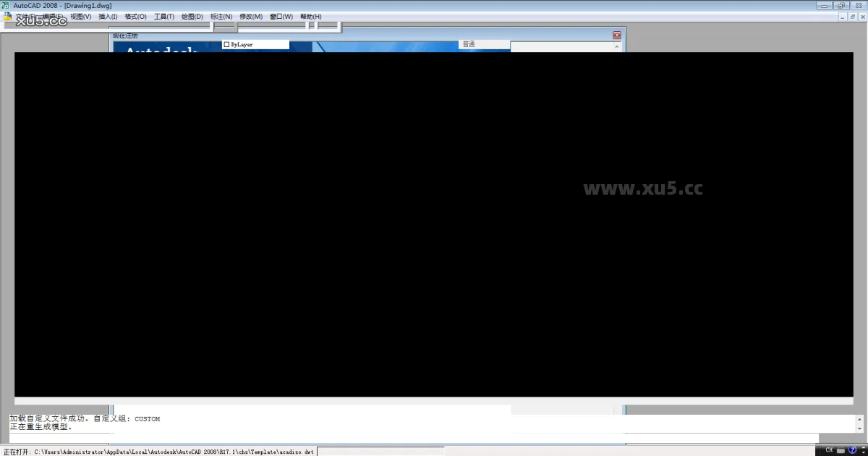Open the 格式(O) menu
The height and width of the screenshot is (456, 868).
point(135,17)
